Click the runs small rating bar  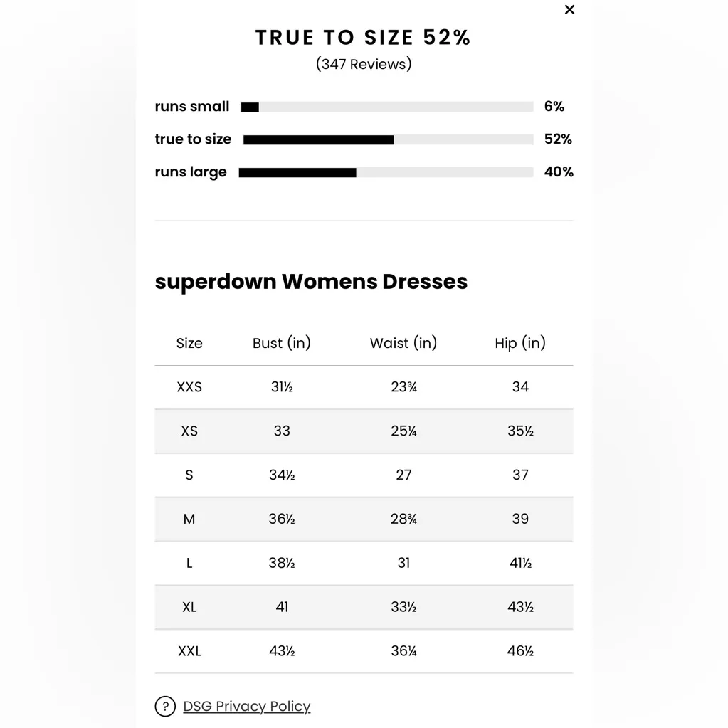pyautogui.click(x=386, y=107)
